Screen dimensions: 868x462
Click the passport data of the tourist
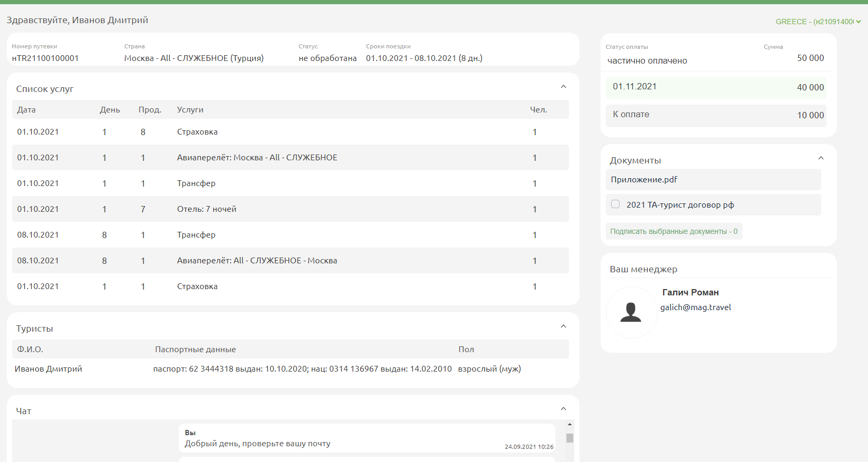point(303,369)
